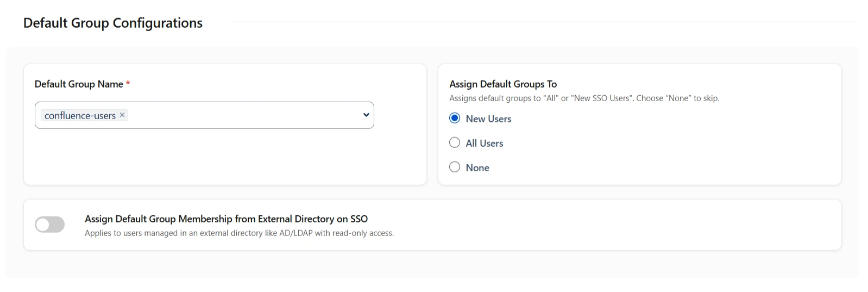Select the None radio option
The image size is (868, 292).
[x=455, y=167]
